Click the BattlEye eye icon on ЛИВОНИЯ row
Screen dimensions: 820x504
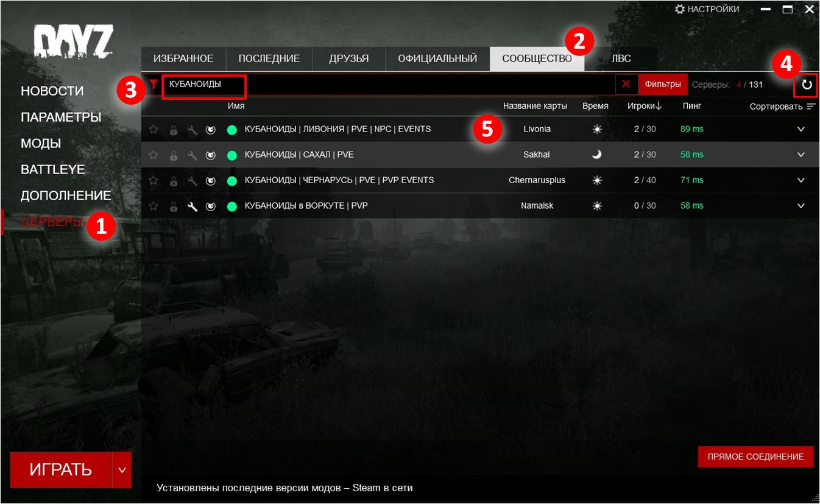[211, 129]
